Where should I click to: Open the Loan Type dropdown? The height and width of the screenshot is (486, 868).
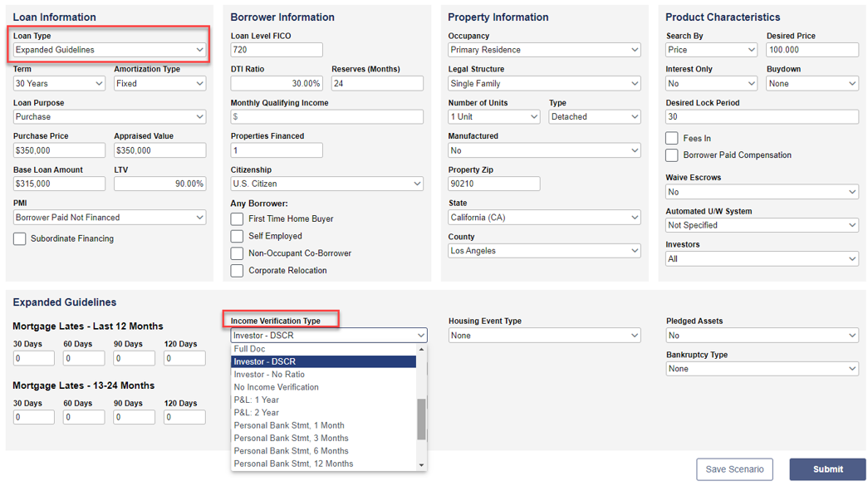click(109, 50)
